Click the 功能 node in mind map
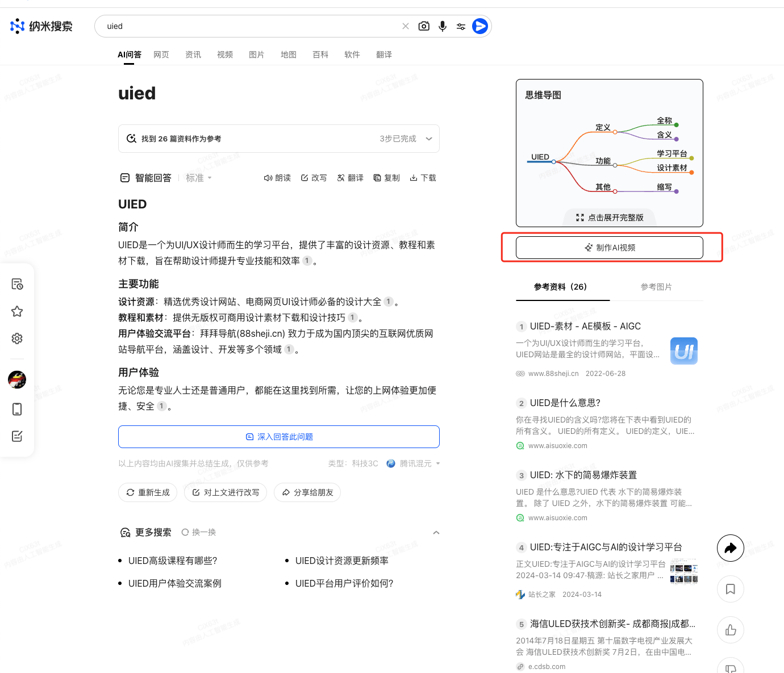This screenshot has height=673, width=784. 603,161
